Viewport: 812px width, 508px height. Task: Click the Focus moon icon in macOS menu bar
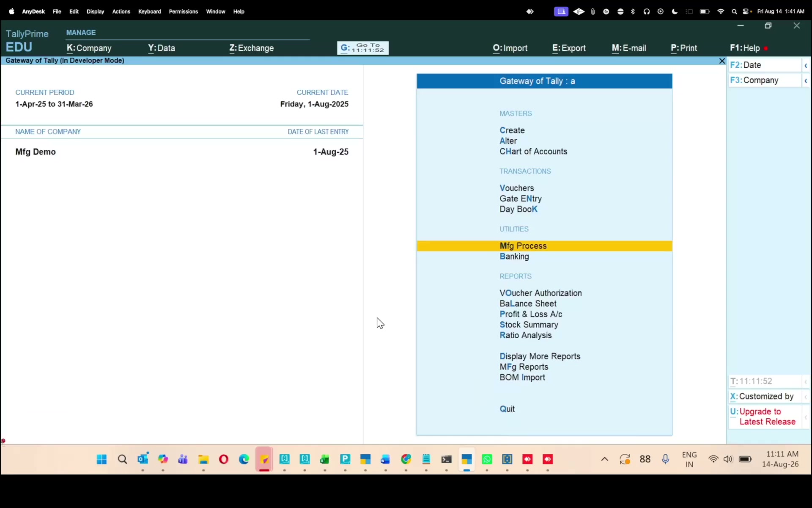pos(675,11)
